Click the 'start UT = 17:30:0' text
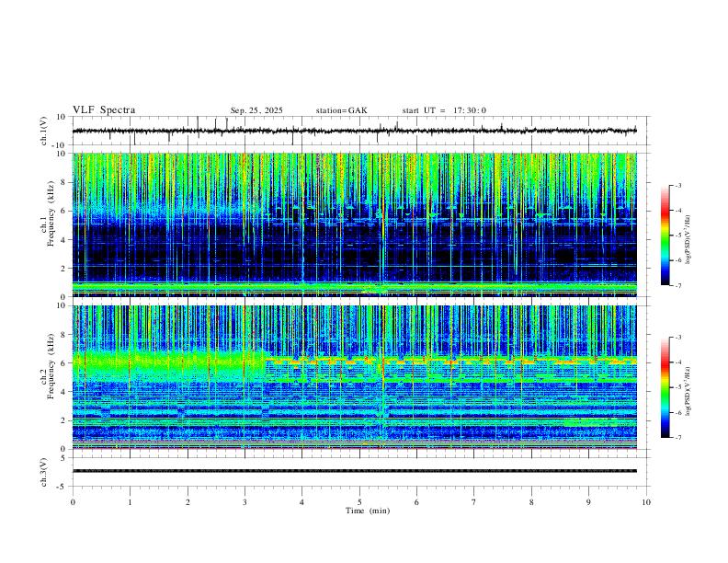 coord(444,110)
